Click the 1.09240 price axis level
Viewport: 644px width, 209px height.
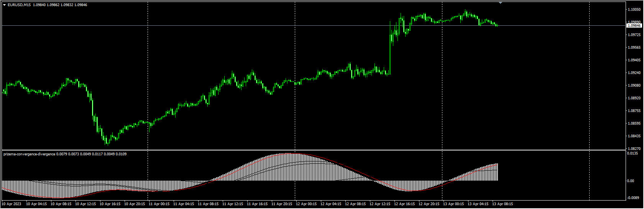[x=634, y=73]
